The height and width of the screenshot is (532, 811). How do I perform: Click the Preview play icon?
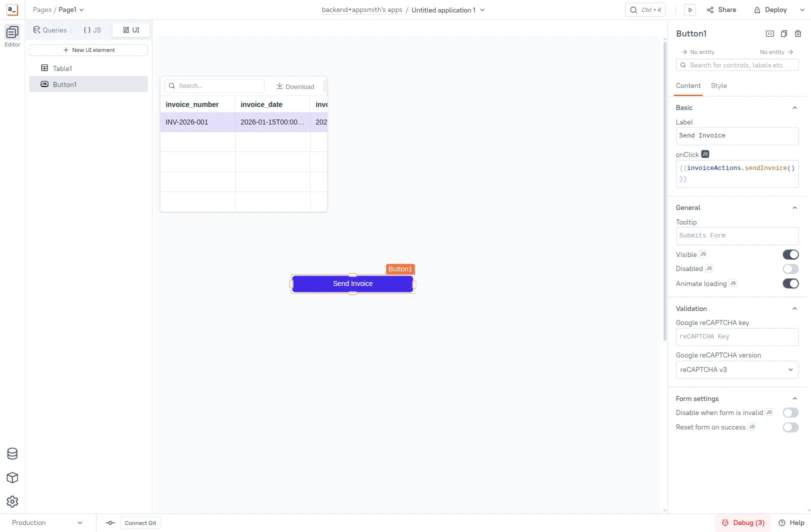click(x=690, y=10)
